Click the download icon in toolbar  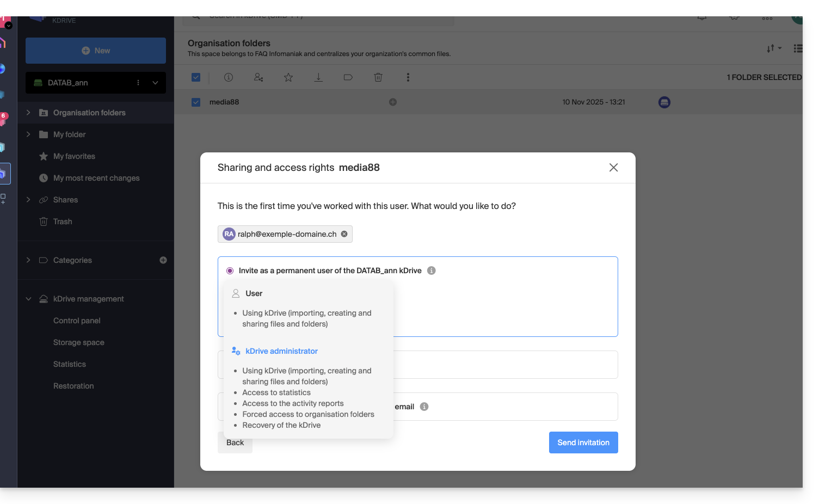[x=318, y=77]
